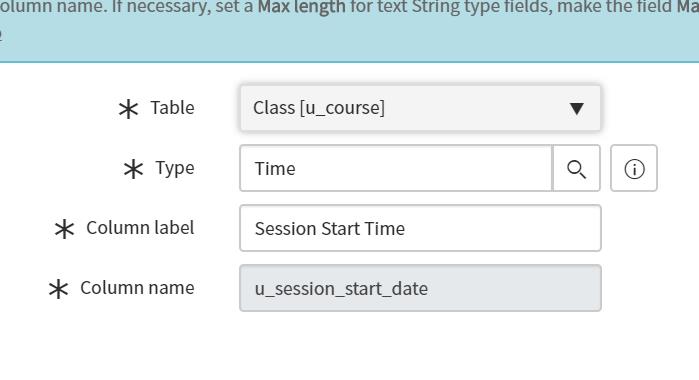Show Type record preview via info icon
Image resolution: width=699 pixels, height=380 pixels.
pos(633,169)
